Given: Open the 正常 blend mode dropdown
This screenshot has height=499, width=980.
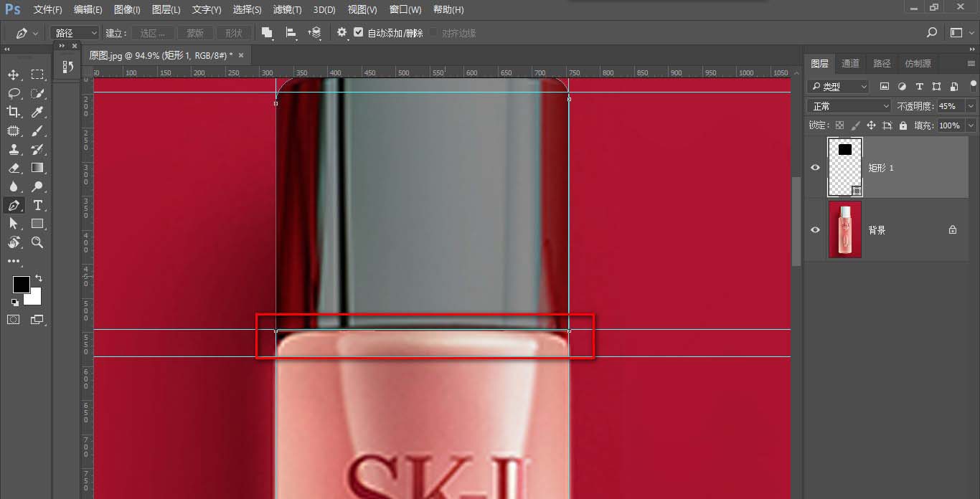Looking at the screenshot, I should point(849,106).
